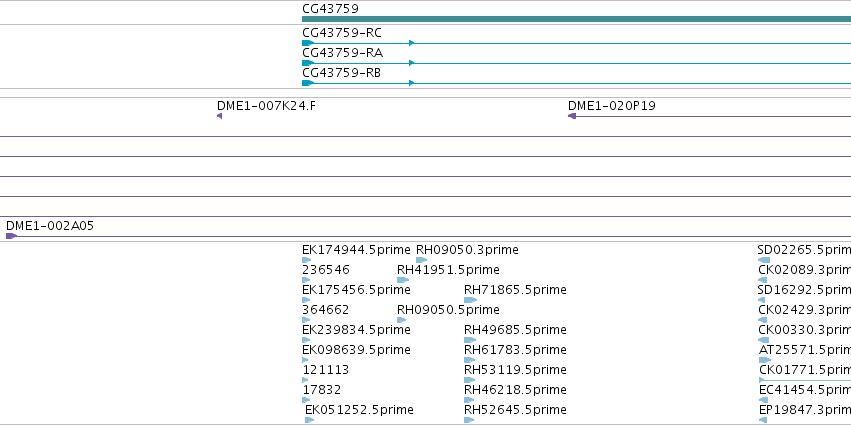
Task: Click the EK051252.5prime label
Action: pos(359,410)
